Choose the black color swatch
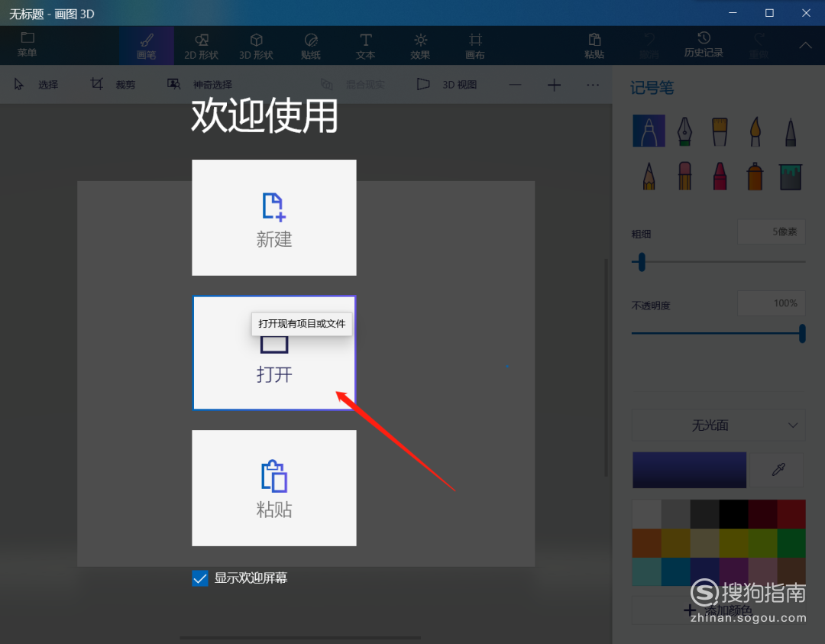Screen dimensions: 825x644 click(x=733, y=514)
